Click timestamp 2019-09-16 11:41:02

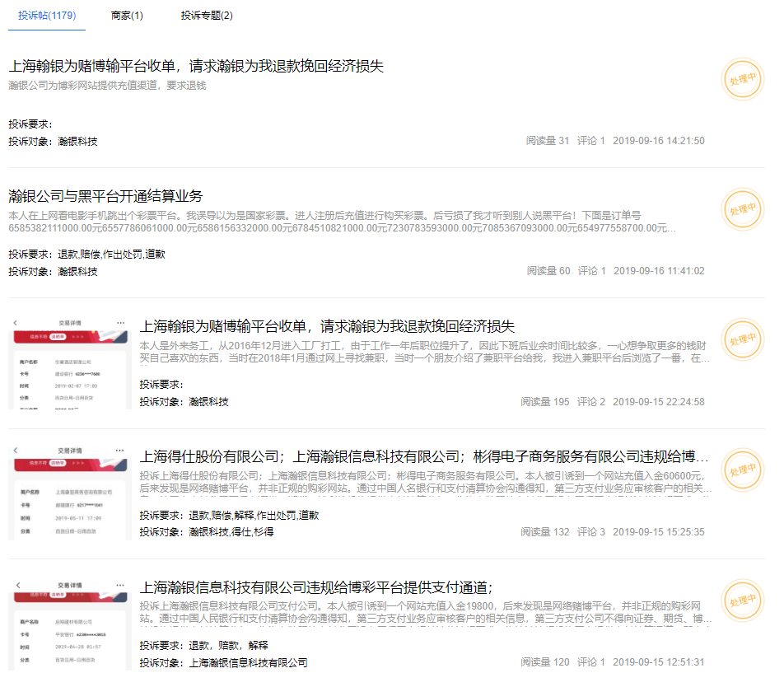pyautogui.click(x=659, y=271)
